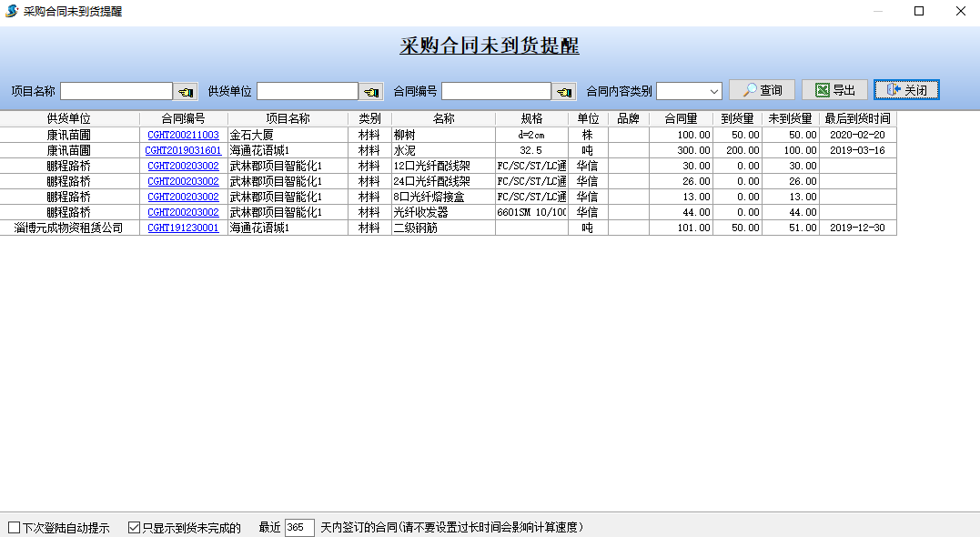Image resolution: width=980 pixels, height=537 pixels.
Task: Click the 供货单位 column header
Action: coord(69,118)
